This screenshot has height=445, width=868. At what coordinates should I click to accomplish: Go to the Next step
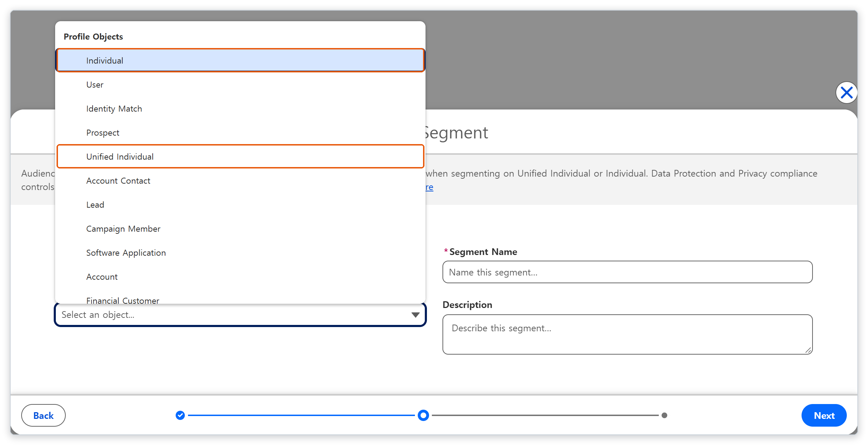point(824,415)
